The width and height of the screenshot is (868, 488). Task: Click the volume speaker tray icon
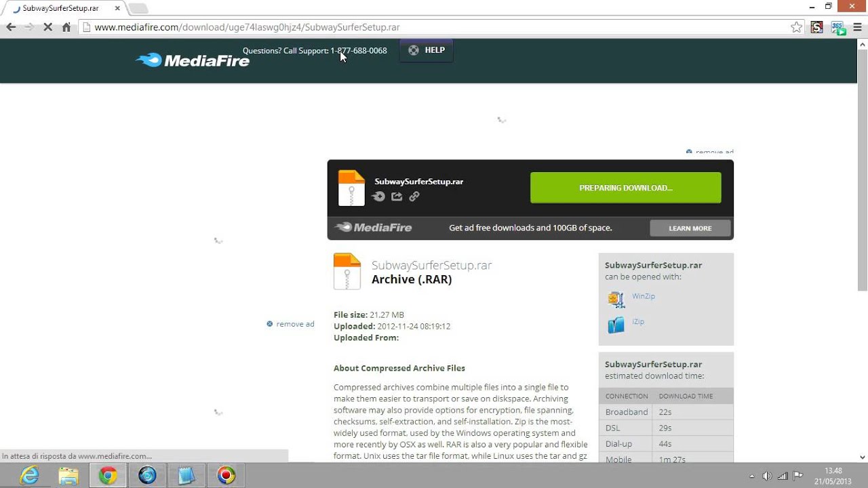pyautogui.click(x=767, y=476)
